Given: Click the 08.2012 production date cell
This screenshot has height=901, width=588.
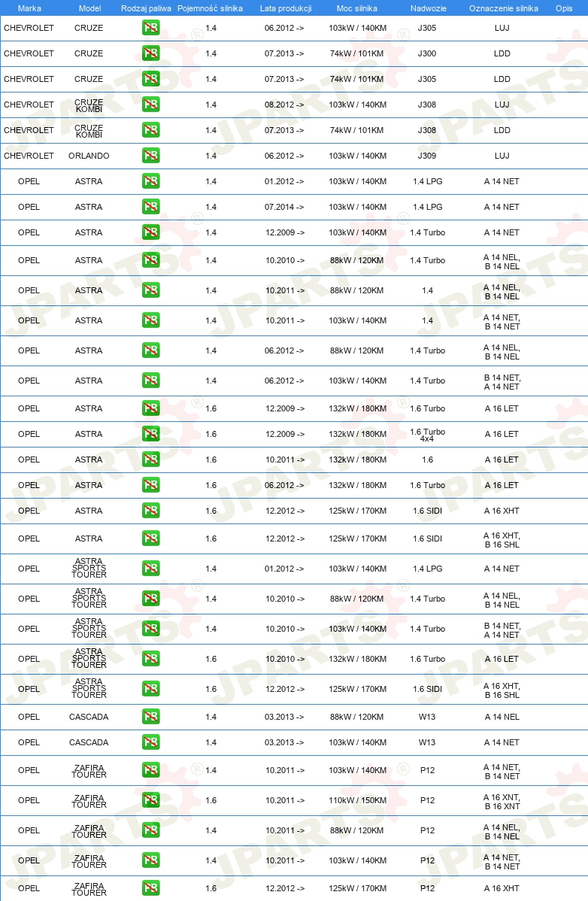Looking at the screenshot, I should pos(284,105).
